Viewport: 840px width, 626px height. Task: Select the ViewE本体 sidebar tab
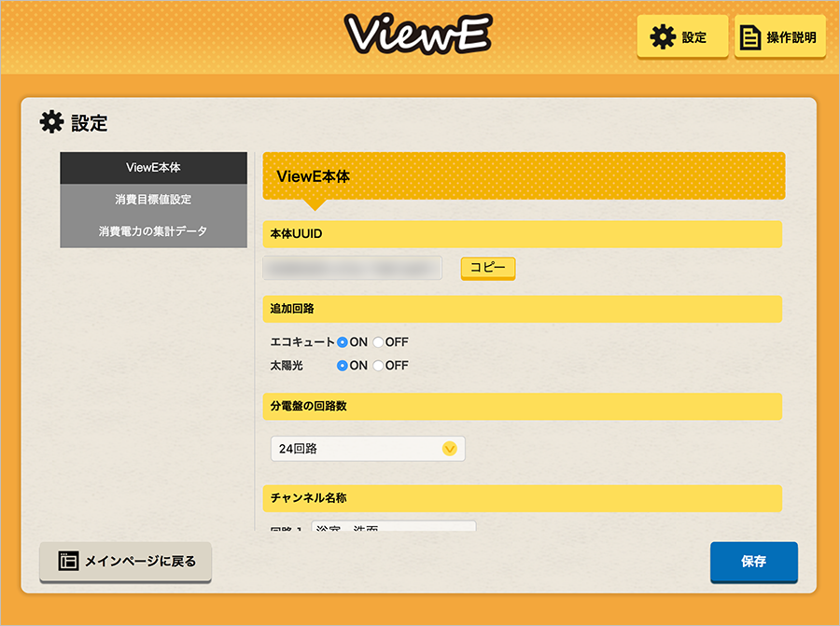(153, 168)
